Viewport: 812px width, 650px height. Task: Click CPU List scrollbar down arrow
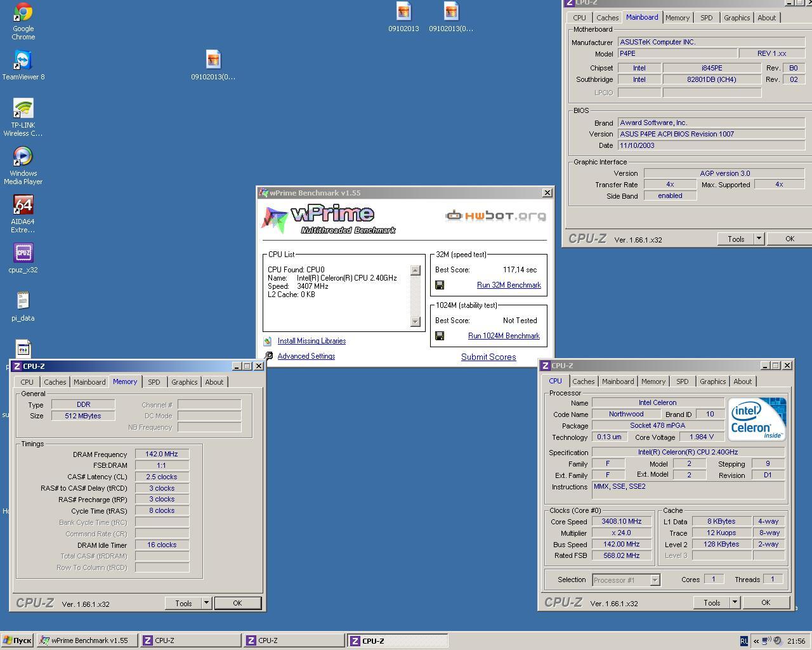pyautogui.click(x=416, y=321)
